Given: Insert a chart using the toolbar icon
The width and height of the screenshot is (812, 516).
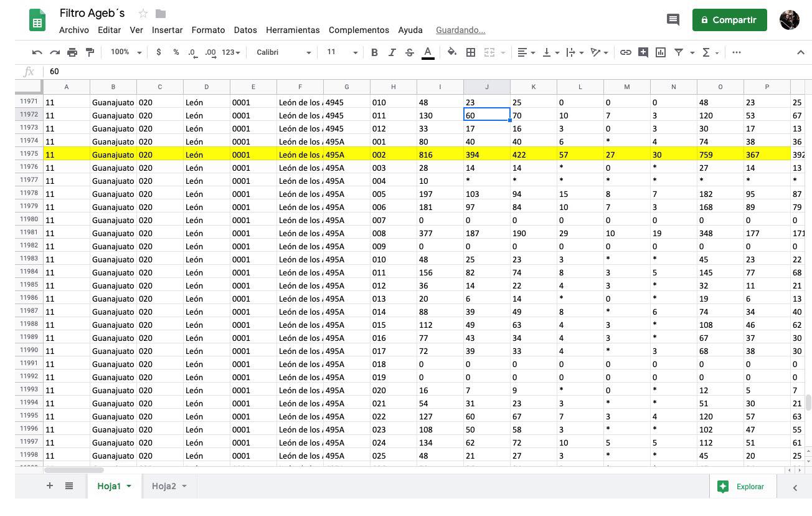Looking at the screenshot, I should [x=661, y=53].
